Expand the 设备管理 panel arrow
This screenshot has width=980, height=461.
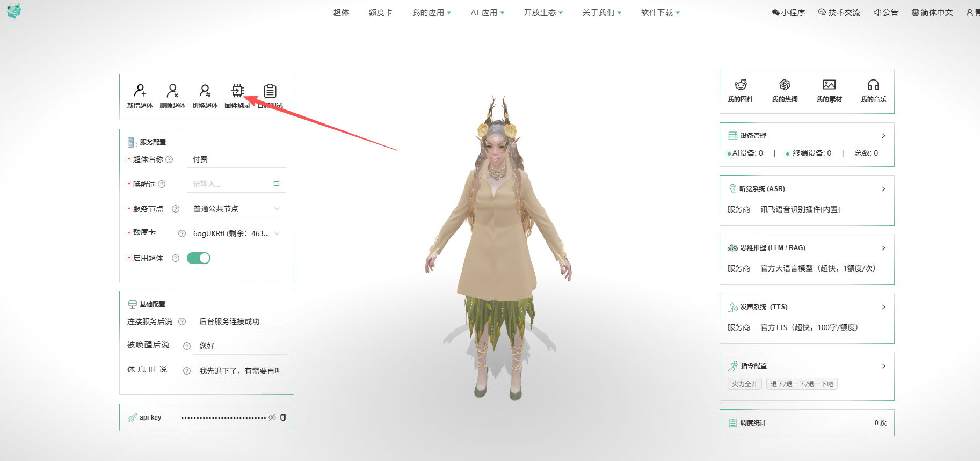(x=883, y=136)
